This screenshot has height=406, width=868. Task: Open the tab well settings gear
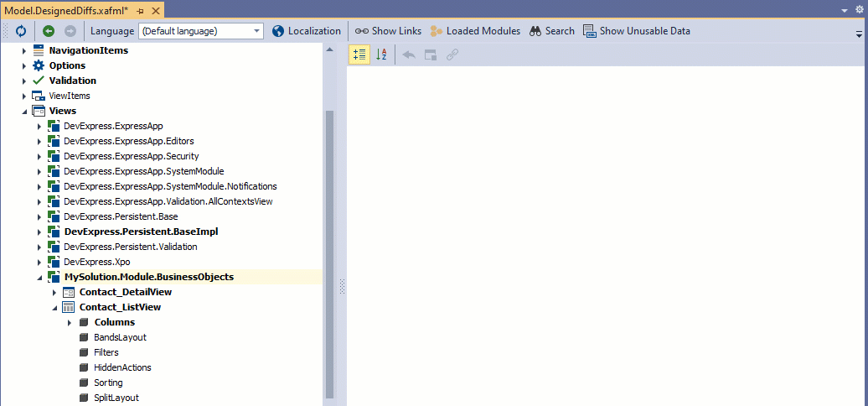click(x=859, y=10)
